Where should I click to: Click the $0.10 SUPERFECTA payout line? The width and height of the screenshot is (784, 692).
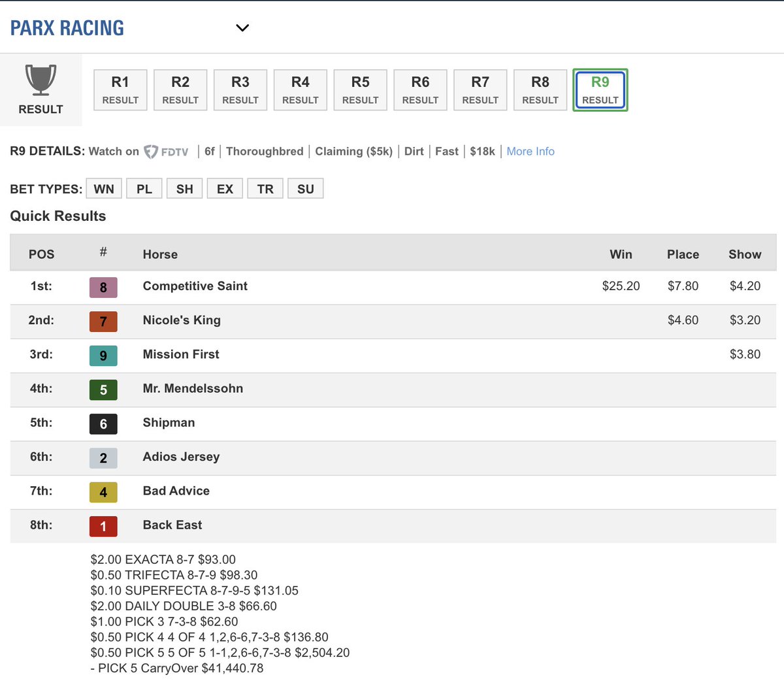(195, 591)
